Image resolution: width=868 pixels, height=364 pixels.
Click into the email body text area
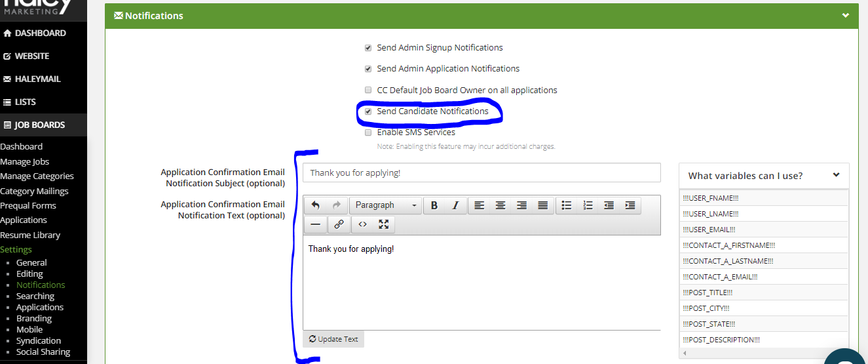point(481,283)
